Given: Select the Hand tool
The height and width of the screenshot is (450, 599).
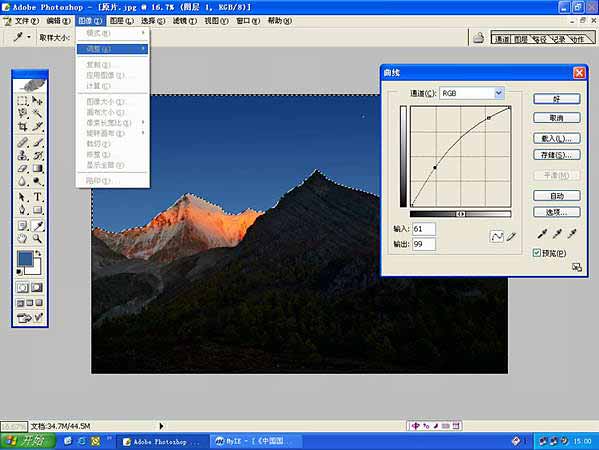Looking at the screenshot, I should [x=23, y=239].
